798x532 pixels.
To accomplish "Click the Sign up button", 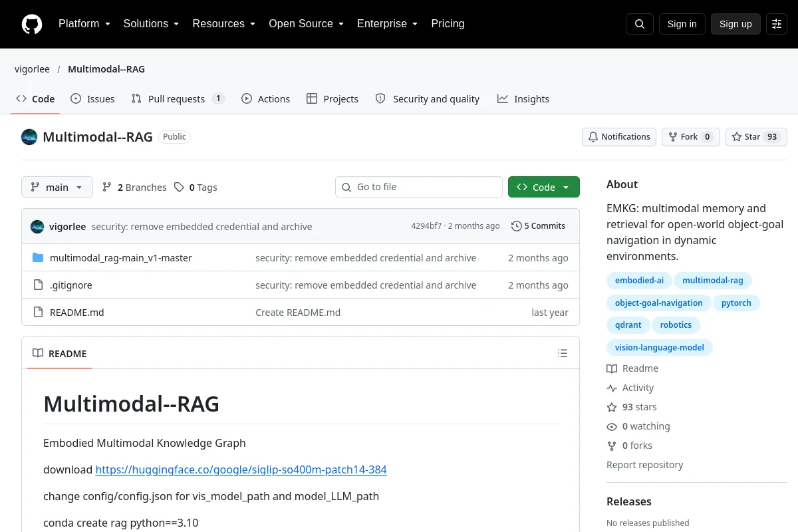I will tap(735, 24).
